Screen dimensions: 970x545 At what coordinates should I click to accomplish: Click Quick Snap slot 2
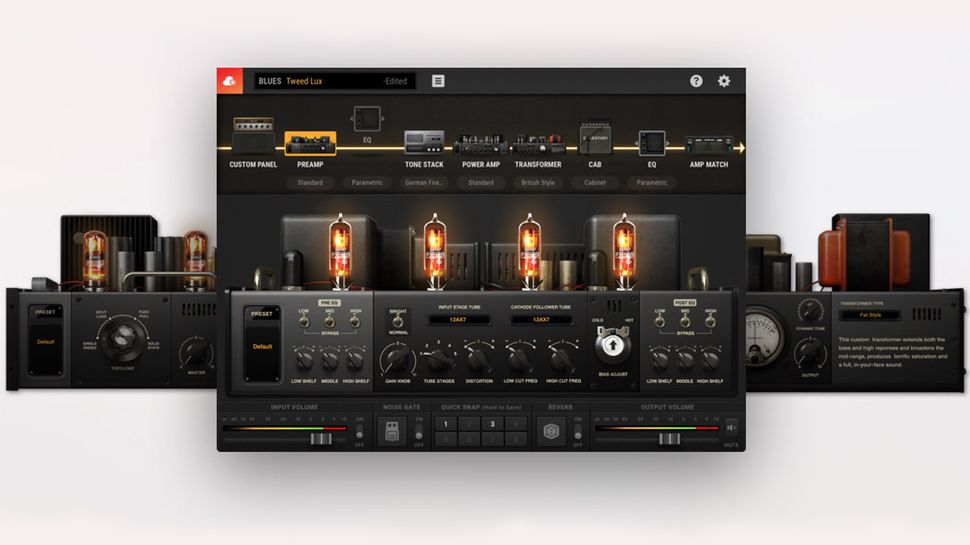click(x=469, y=424)
